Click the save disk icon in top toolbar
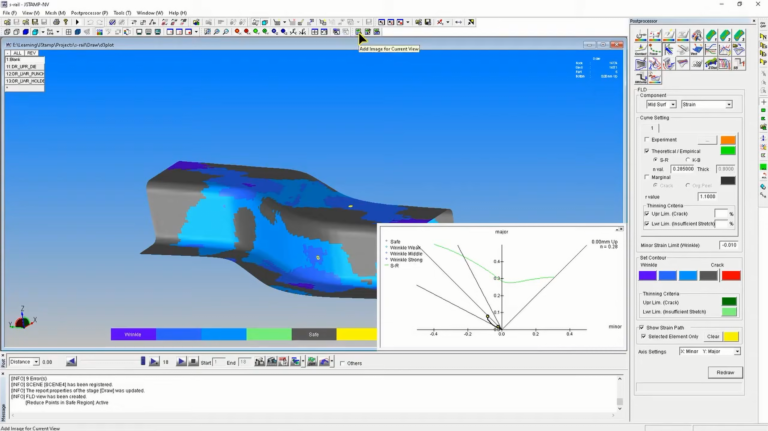The width and height of the screenshot is (768, 431). (35, 22)
